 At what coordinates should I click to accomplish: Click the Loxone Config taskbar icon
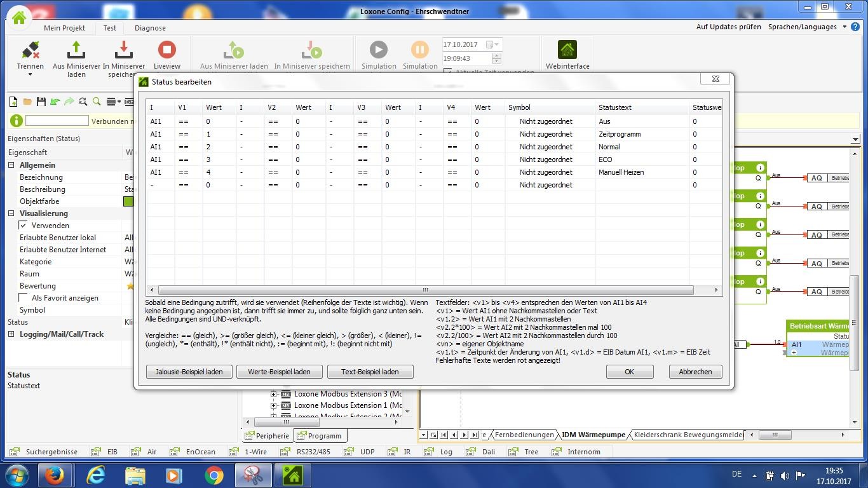click(x=292, y=475)
